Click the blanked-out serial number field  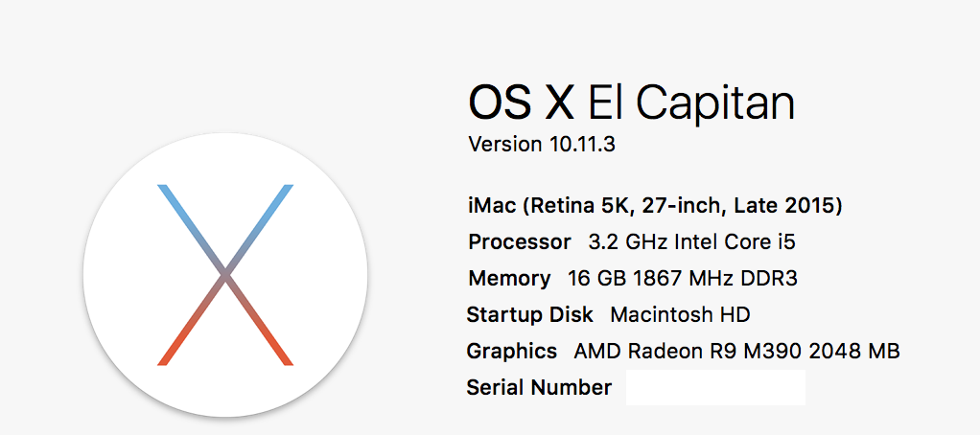(715, 387)
